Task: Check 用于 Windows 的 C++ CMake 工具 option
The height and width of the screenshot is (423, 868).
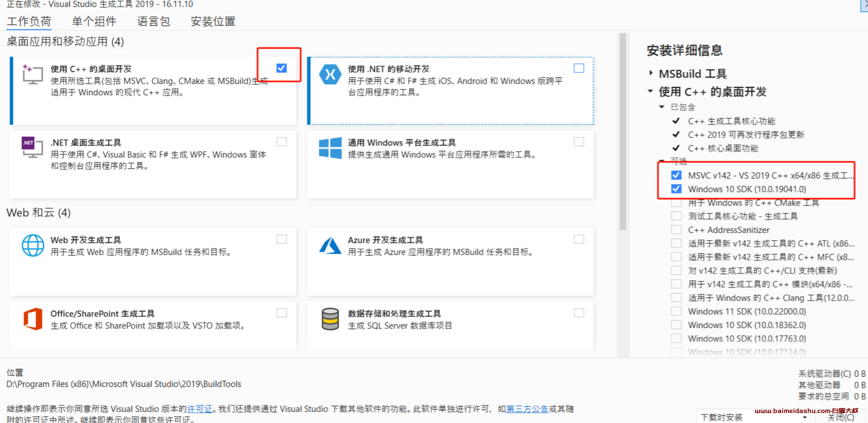Action: (x=676, y=203)
